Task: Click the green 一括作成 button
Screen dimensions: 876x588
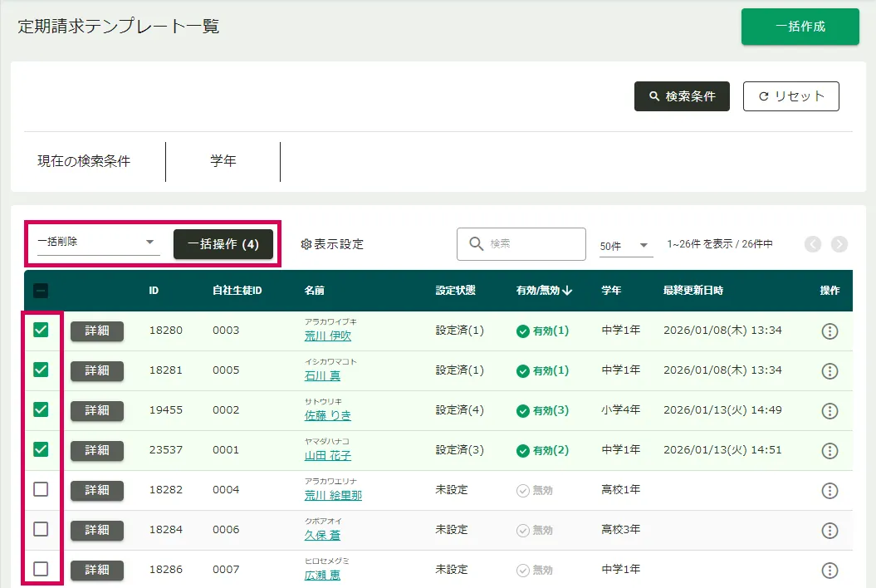Action: click(x=800, y=27)
